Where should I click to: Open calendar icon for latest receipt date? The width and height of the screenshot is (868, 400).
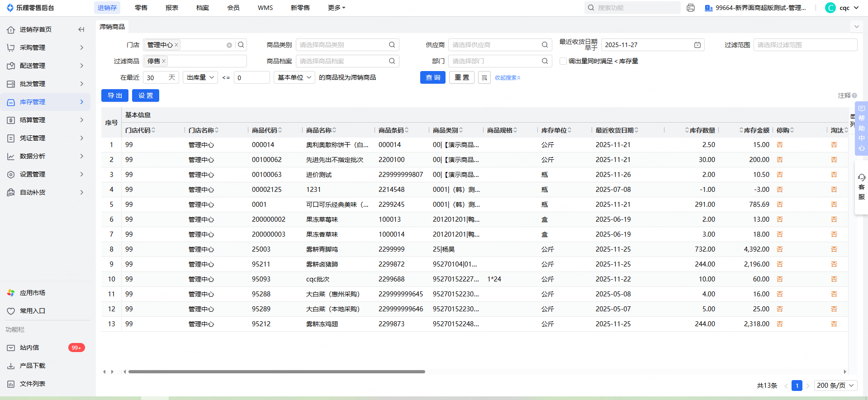(697, 45)
